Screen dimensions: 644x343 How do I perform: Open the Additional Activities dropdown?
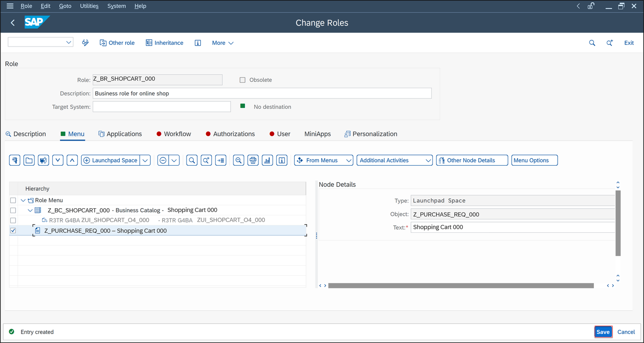click(x=394, y=160)
